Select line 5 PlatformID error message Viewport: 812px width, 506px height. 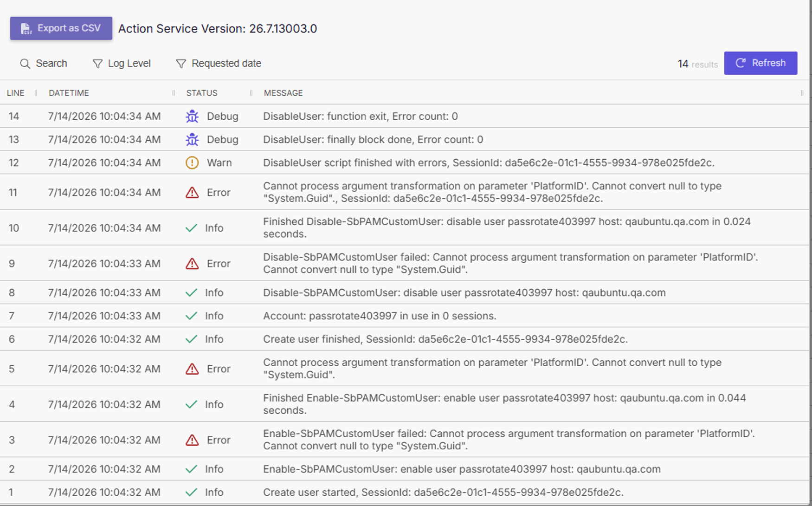(492, 369)
